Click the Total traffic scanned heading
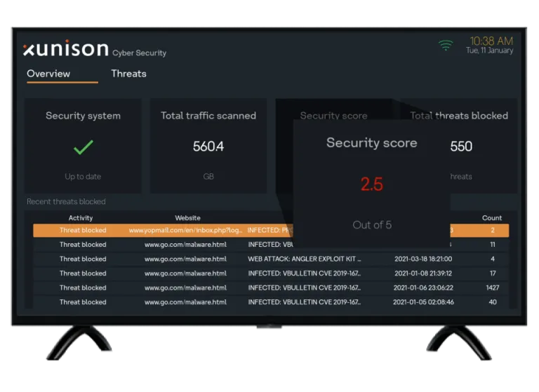The height and width of the screenshot is (392, 539). tap(208, 116)
